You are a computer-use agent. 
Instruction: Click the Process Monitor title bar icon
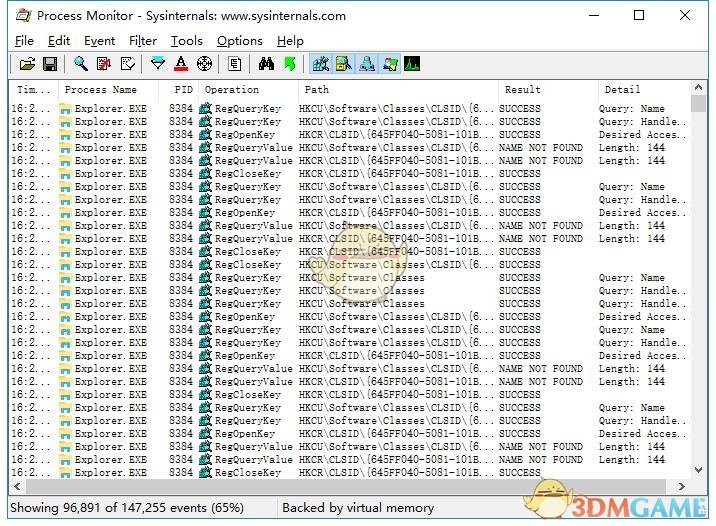click(24, 16)
